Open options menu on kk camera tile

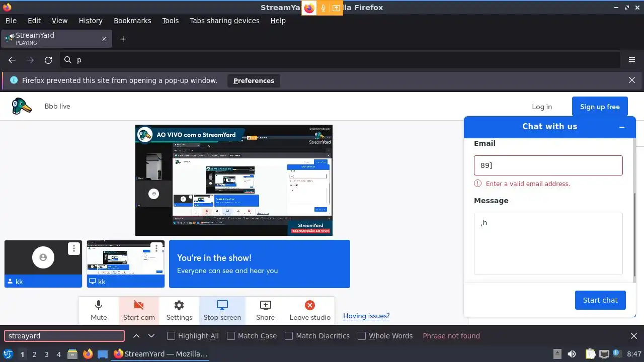click(74, 248)
